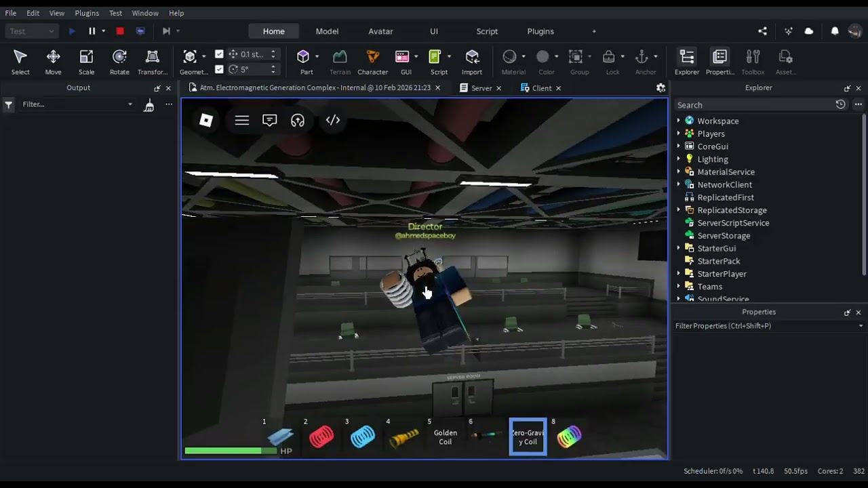Switch to the Avatar ribbon tab
This screenshot has width=868, height=488.
tap(380, 31)
